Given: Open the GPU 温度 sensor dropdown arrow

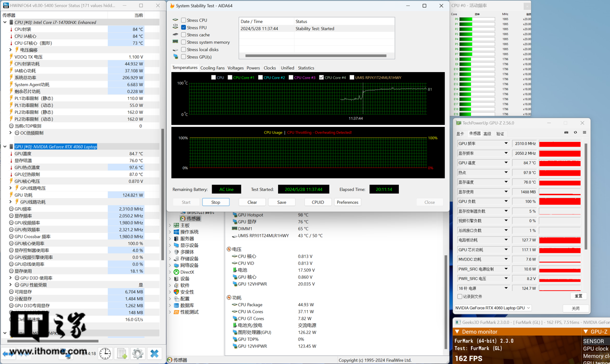Looking at the screenshot, I should [506, 163].
